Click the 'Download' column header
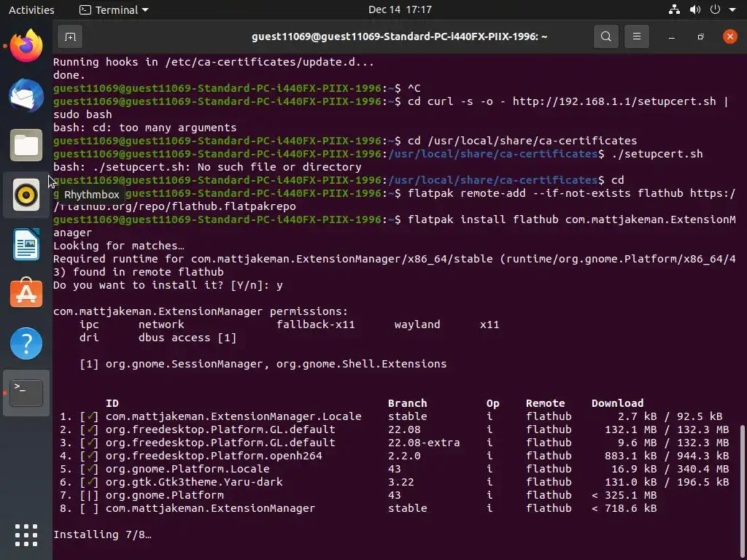747x560 pixels. [x=617, y=403]
